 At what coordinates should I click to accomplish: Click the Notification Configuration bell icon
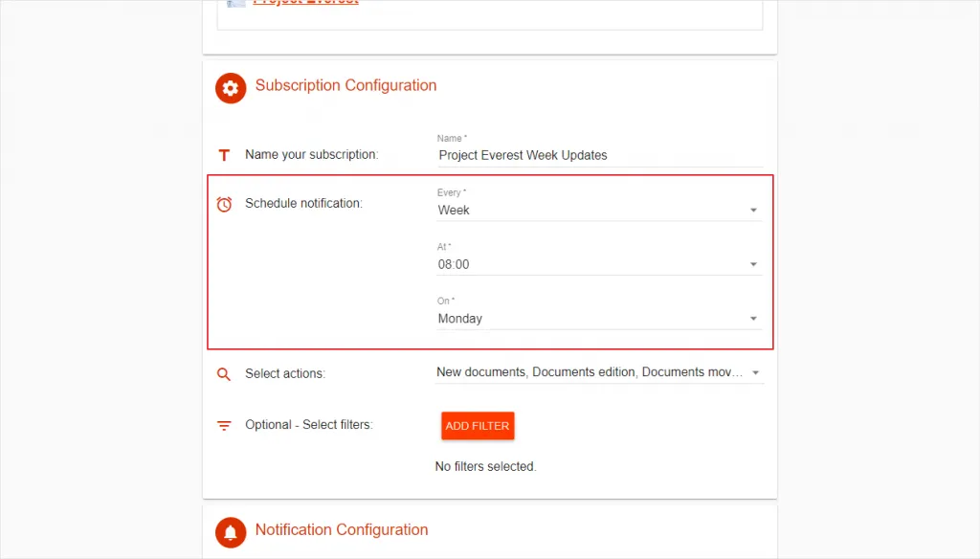pyautogui.click(x=231, y=532)
